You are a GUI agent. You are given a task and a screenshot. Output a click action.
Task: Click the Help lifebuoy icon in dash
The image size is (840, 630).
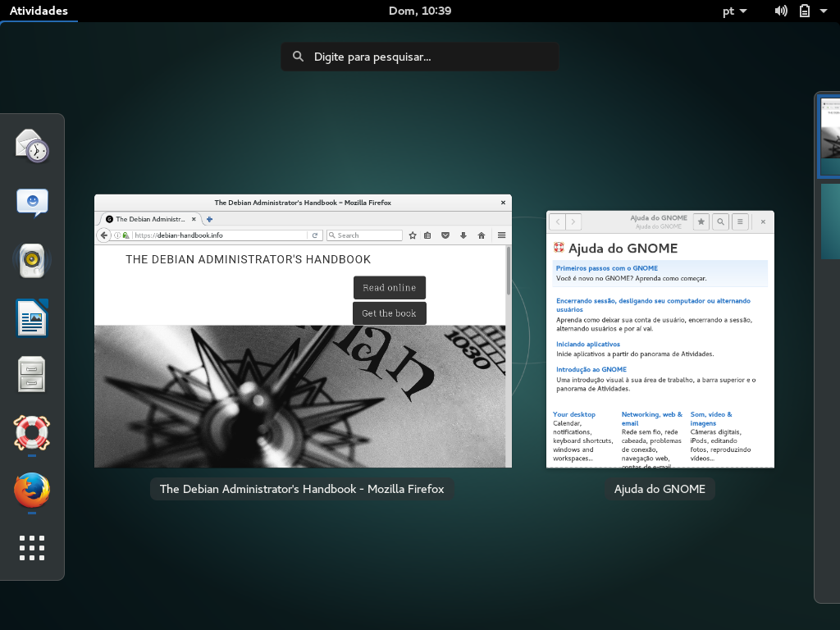tap(32, 432)
